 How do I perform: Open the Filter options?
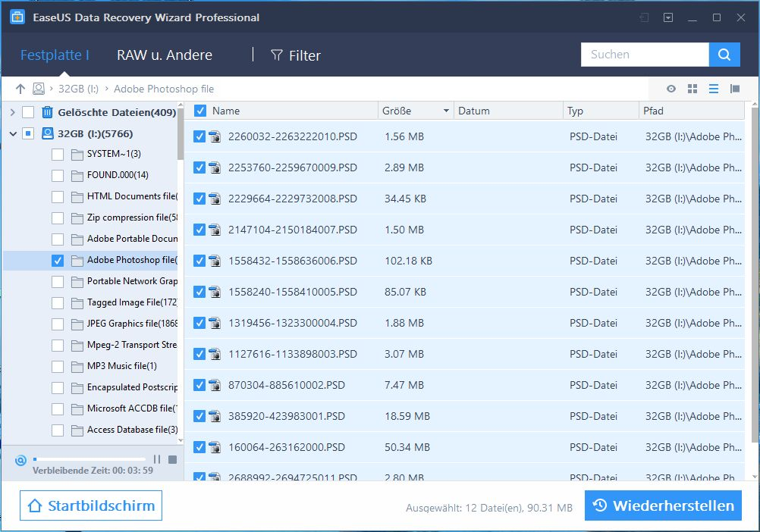[x=296, y=55]
